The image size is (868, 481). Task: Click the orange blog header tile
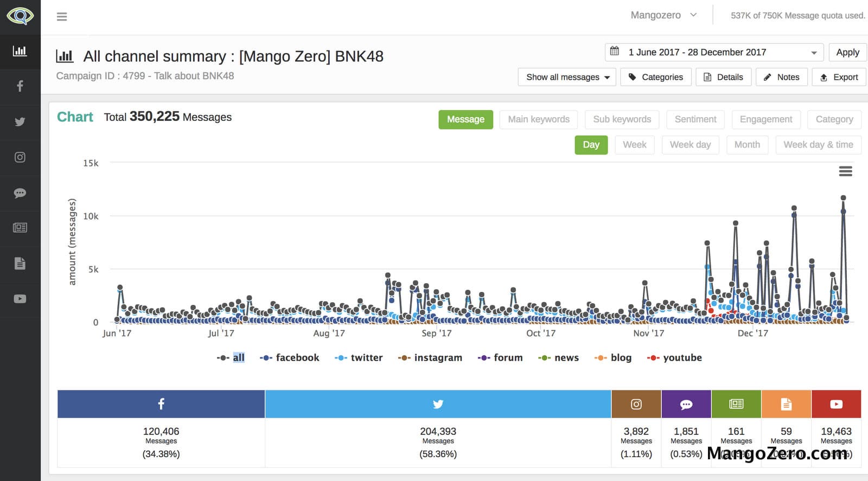[786, 404]
